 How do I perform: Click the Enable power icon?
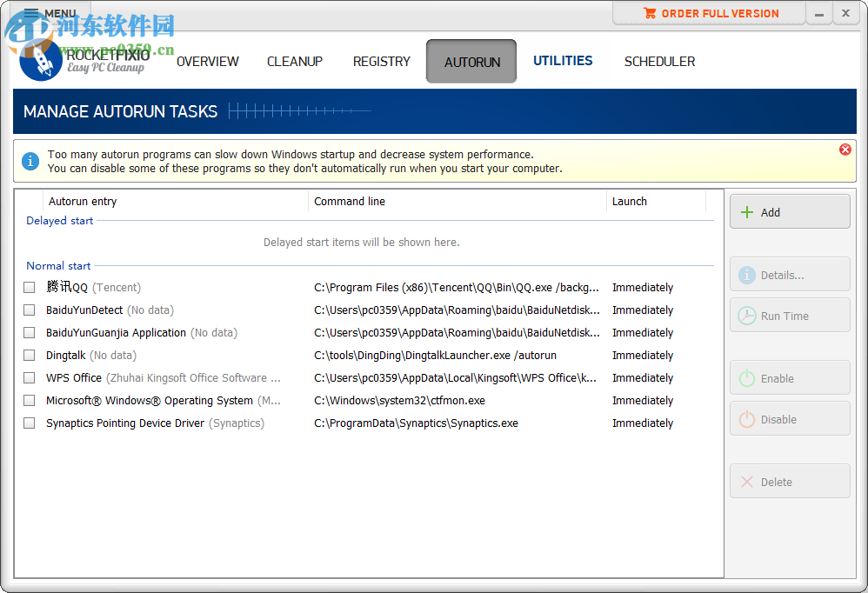pos(747,378)
